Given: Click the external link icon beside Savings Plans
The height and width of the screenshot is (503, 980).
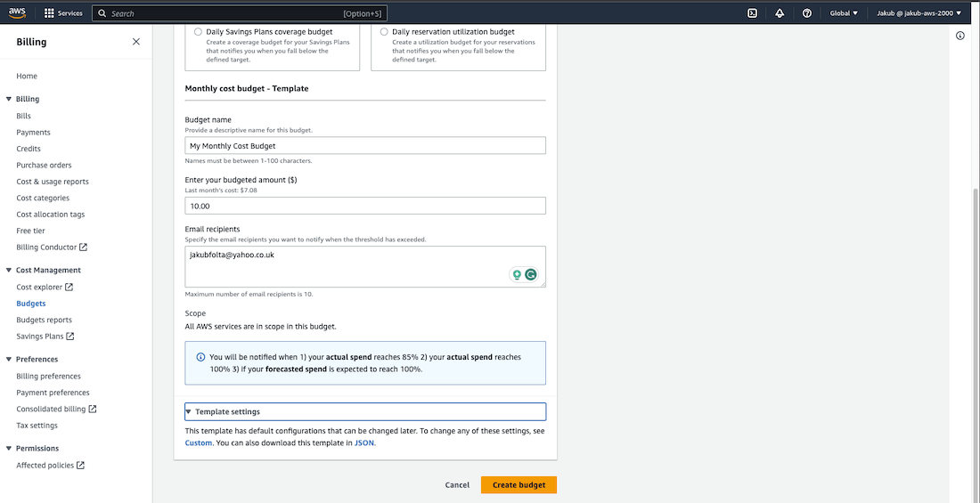Looking at the screenshot, I should pos(70,337).
